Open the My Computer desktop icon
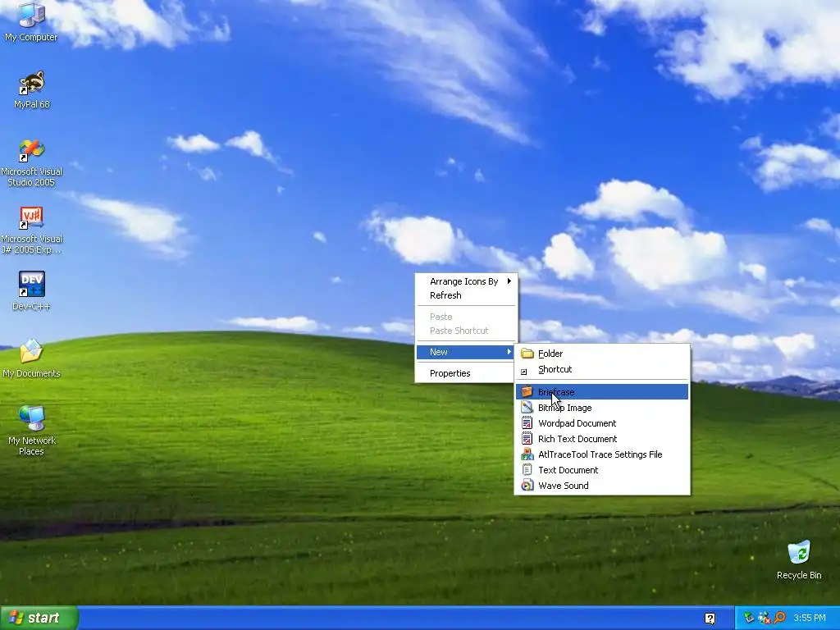Screen dimensions: 840x630 point(31,16)
